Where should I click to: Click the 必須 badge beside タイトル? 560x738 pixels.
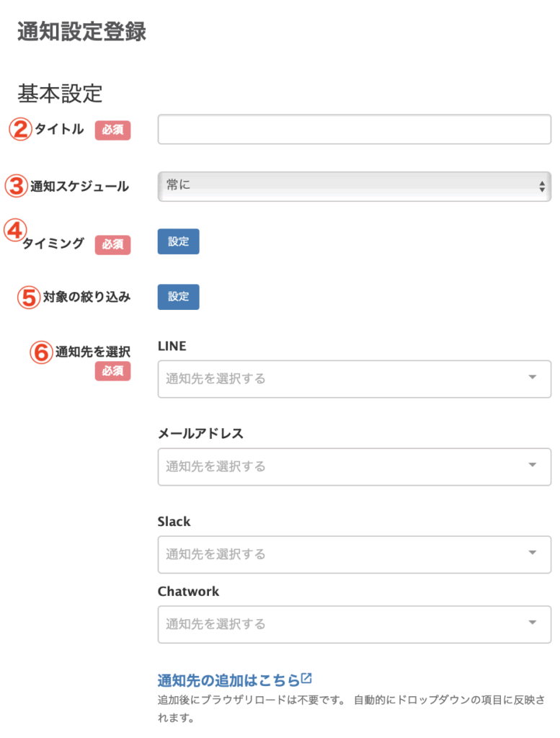[x=112, y=130]
